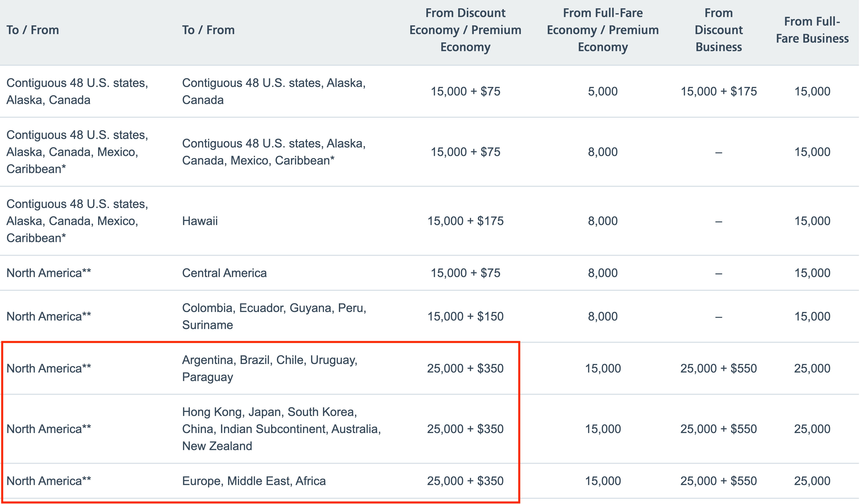Click the "From Discount Economy / Premium Economy" column header
Viewport: 860px width, 504px height.
tap(465, 30)
